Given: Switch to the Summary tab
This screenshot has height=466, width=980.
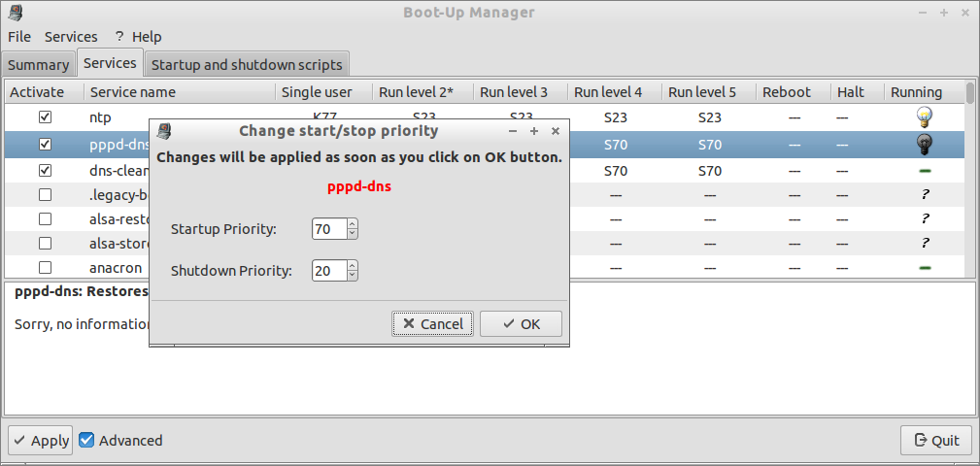Looking at the screenshot, I should (x=38, y=65).
